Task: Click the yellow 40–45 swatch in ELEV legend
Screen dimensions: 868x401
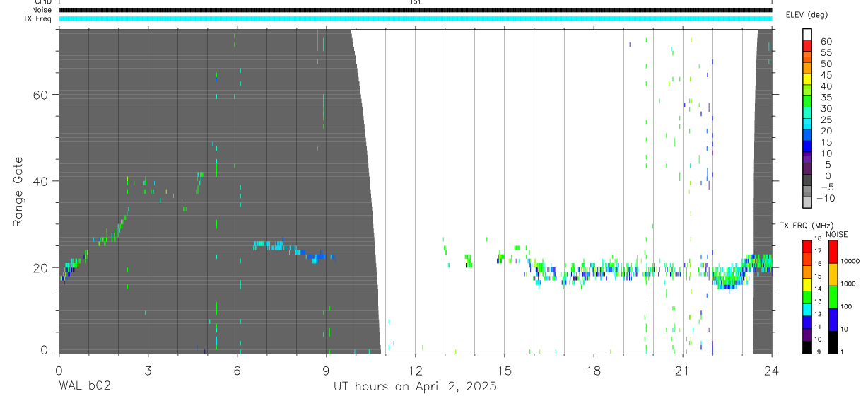Action: [x=807, y=80]
